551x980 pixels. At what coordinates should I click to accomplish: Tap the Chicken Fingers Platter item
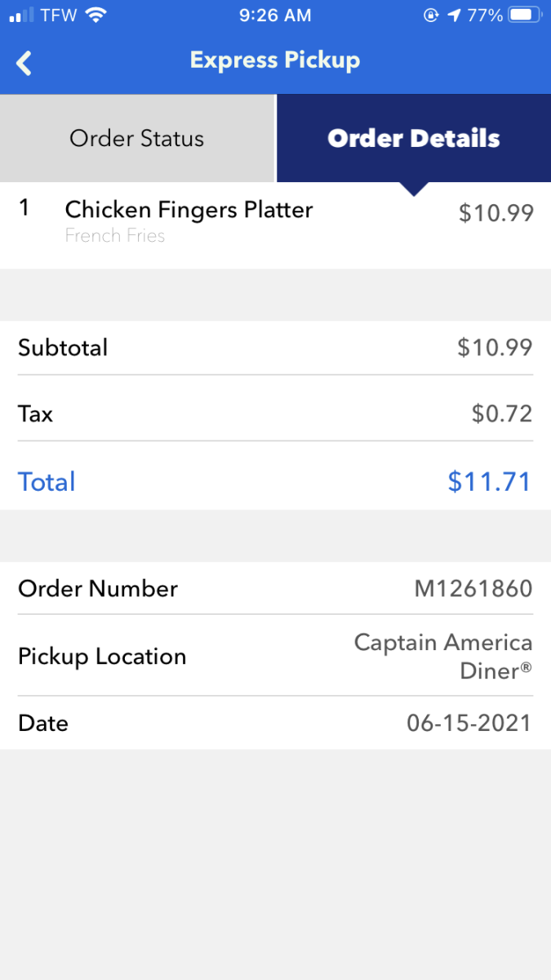click(189, 210)
